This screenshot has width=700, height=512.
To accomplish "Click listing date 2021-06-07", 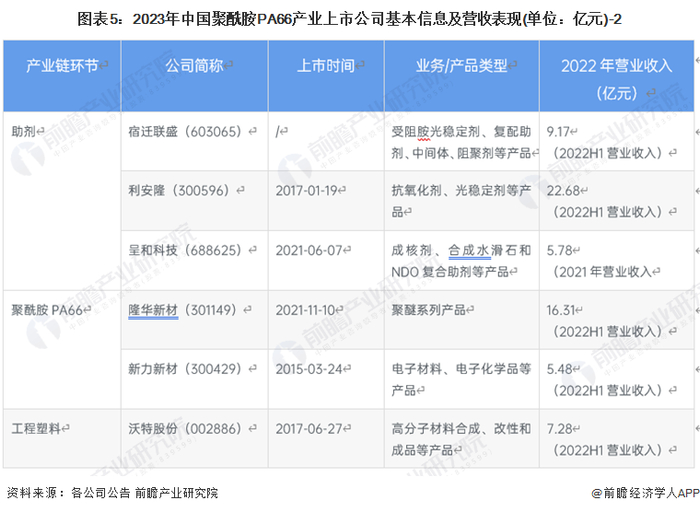I will [309, 250].
